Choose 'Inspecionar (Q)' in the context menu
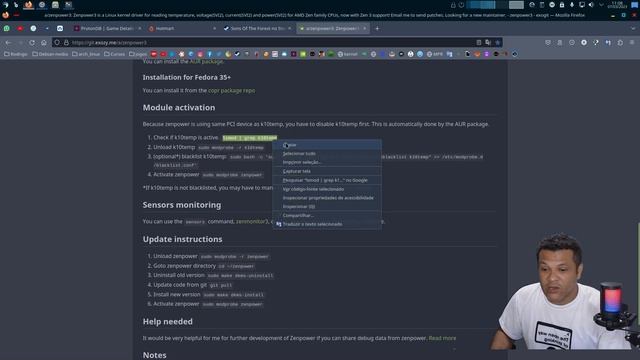Image resolution: width=640 pixels, height=360 pixels. [x=327, y=207]
